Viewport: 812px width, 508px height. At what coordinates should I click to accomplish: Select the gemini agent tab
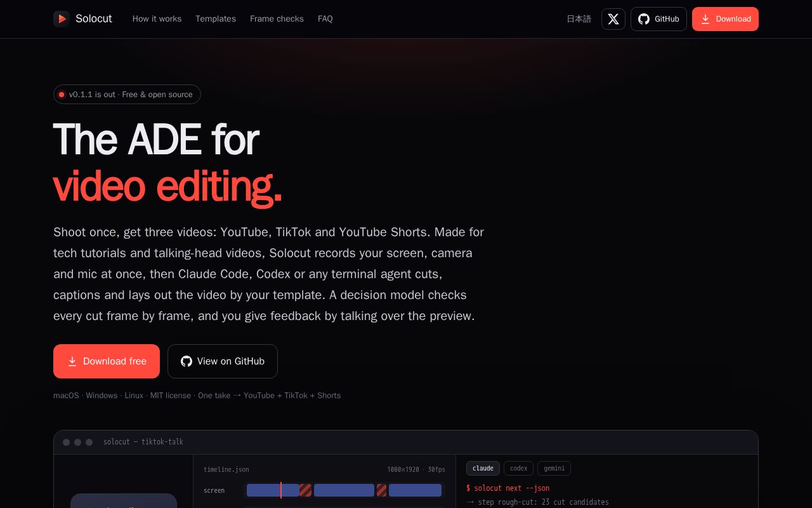tap(554, 469)
